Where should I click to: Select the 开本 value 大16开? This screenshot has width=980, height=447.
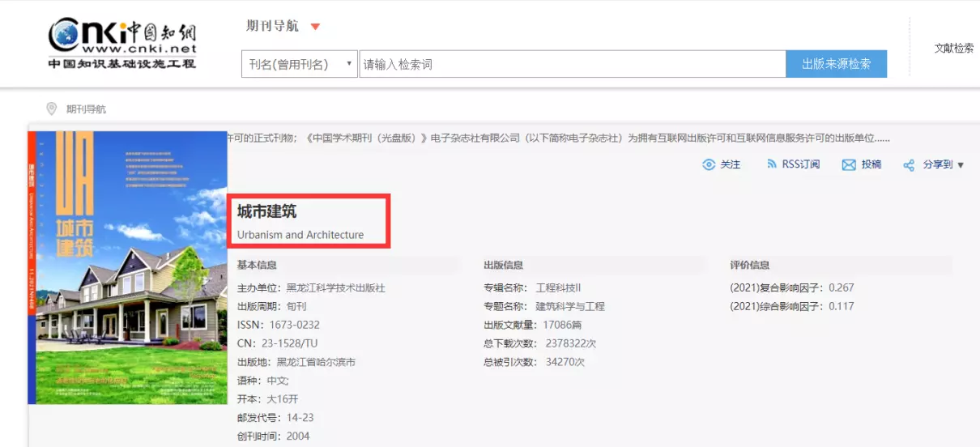(283, 399)
